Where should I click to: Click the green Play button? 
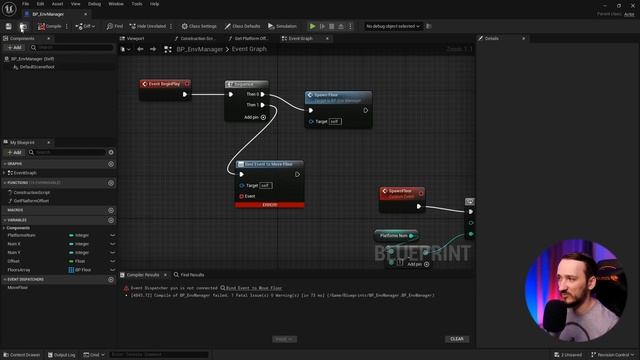313,26
